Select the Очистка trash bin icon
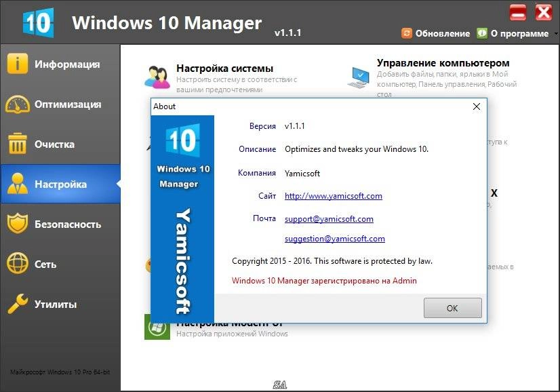Image resolution: width=560 pixels, height=392 pixels. tap(17, 144)
